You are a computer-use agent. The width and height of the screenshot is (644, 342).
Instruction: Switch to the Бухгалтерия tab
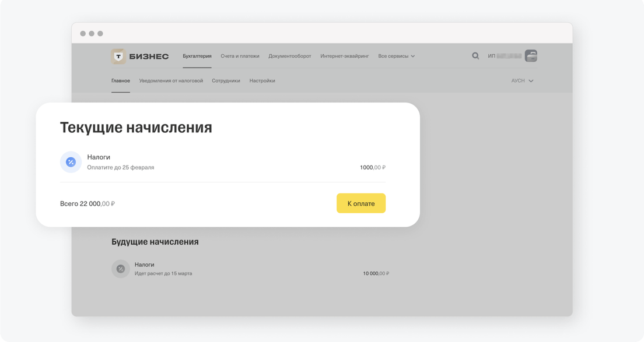click(x=197, y=56)
